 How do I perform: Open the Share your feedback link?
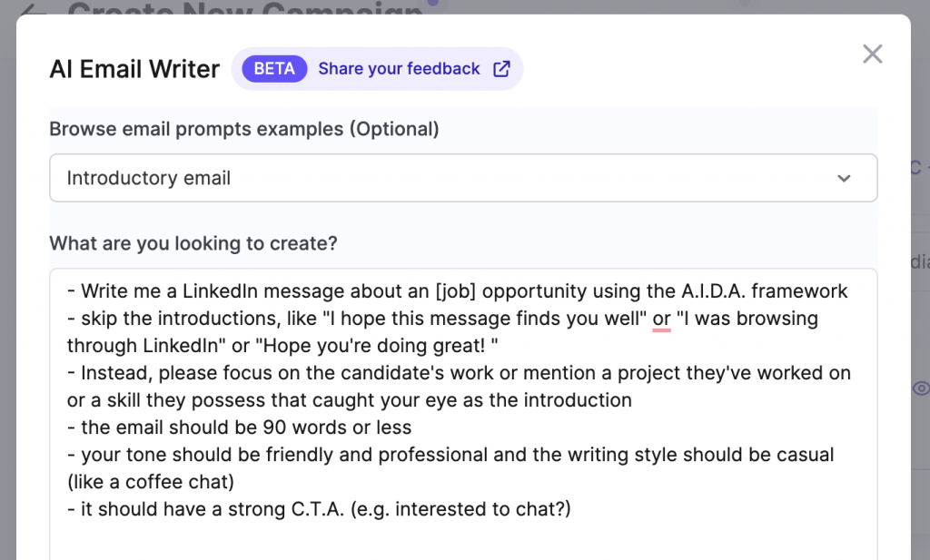pos(399,69)
